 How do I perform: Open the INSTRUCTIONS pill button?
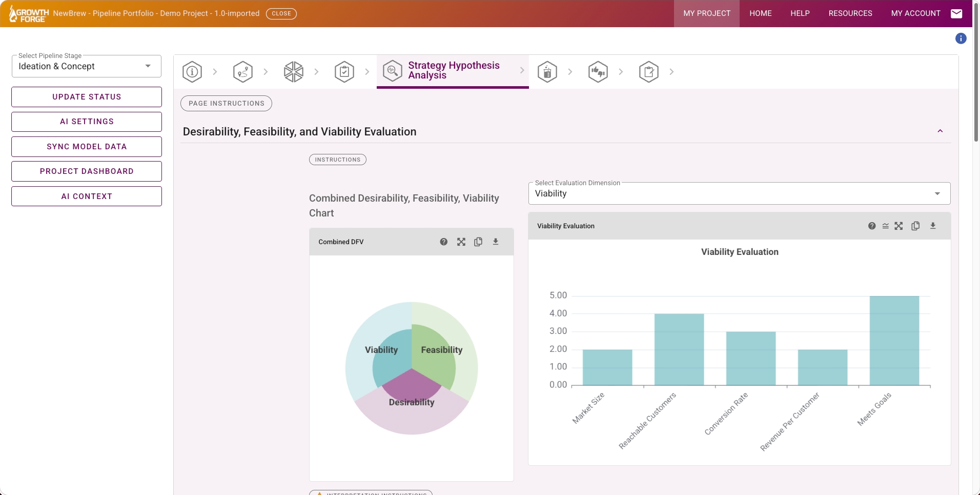(338, 160)
